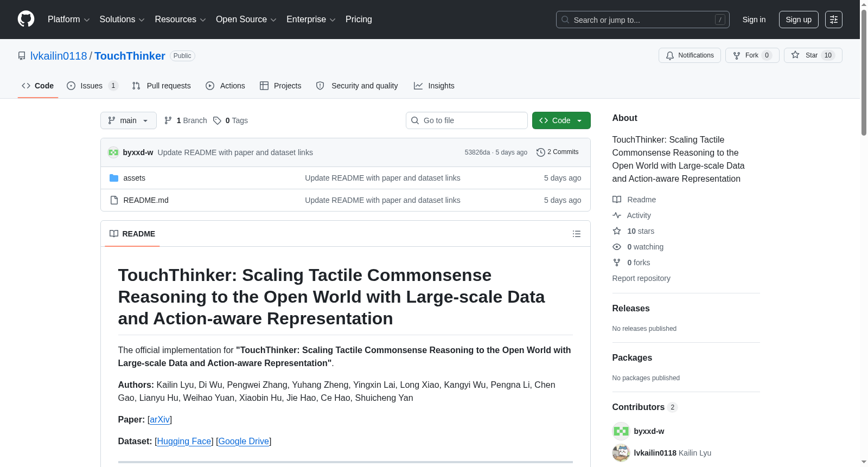Screen dimensions: 868x467
Task: Open the Google Drive dataset link
Action: [244, 442]
